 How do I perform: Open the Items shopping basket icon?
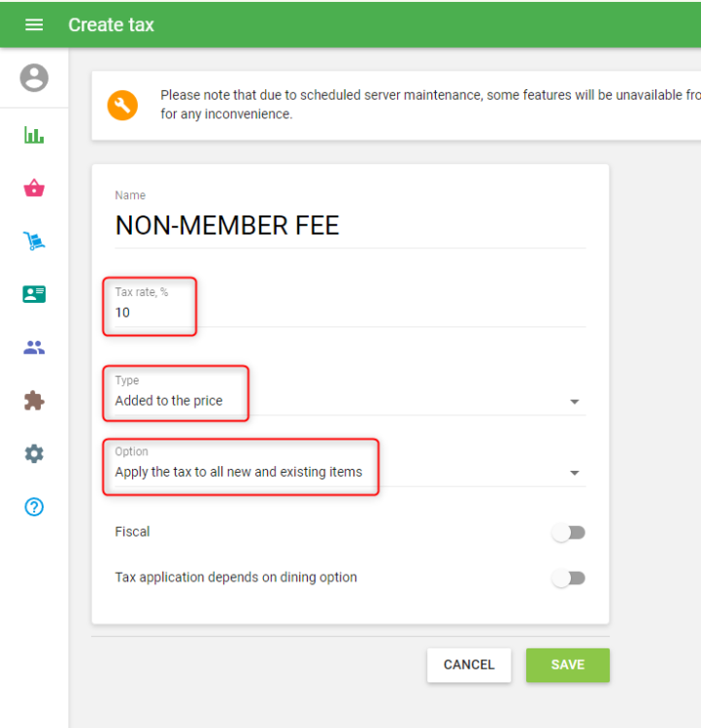click(x=34, y=188)
